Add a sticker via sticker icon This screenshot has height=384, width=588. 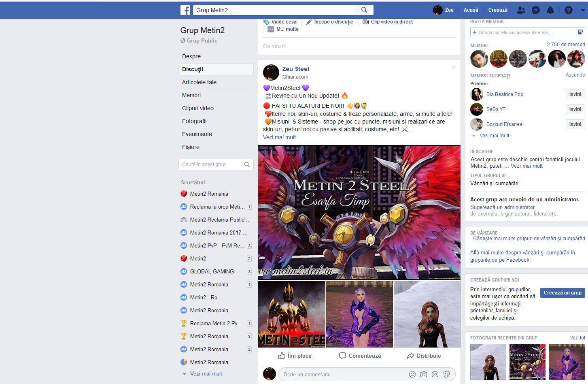[447, 374]
